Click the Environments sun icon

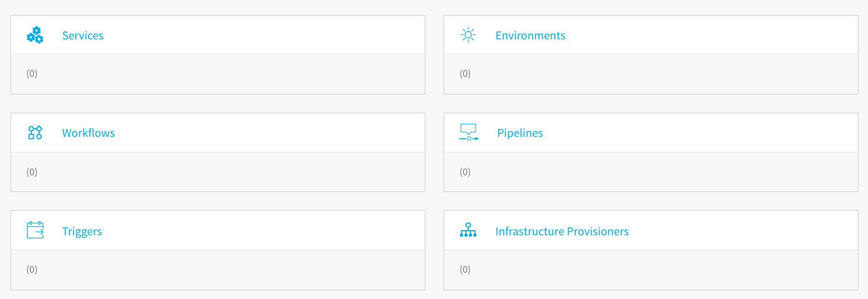(x=468, y=35)
